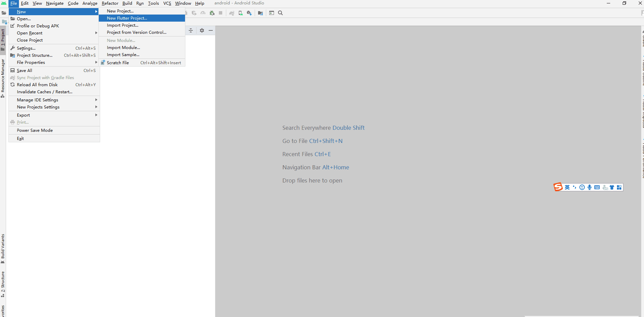Open the Build menu
This screenshot has width=644, height=317.
127,3
